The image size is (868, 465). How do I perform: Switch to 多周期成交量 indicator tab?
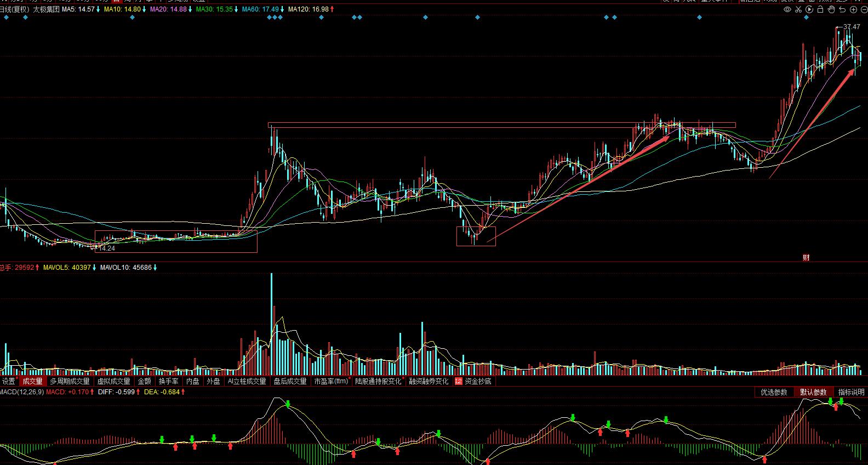click(70, 381)
